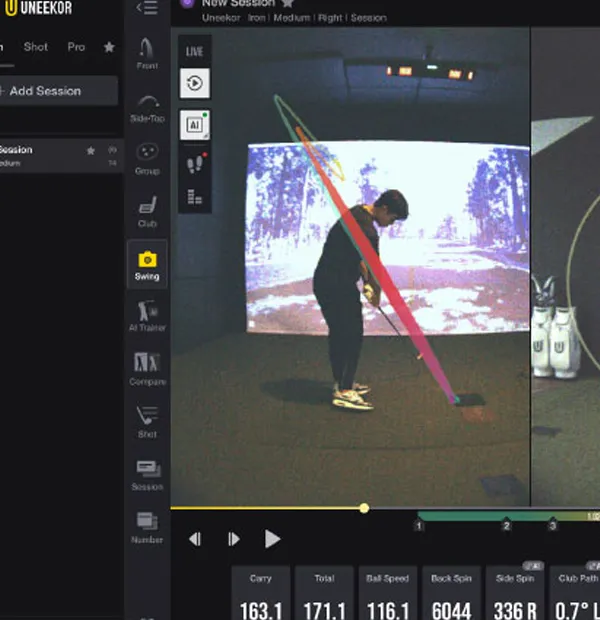Switch to the Pro tab

coord(76,47)
